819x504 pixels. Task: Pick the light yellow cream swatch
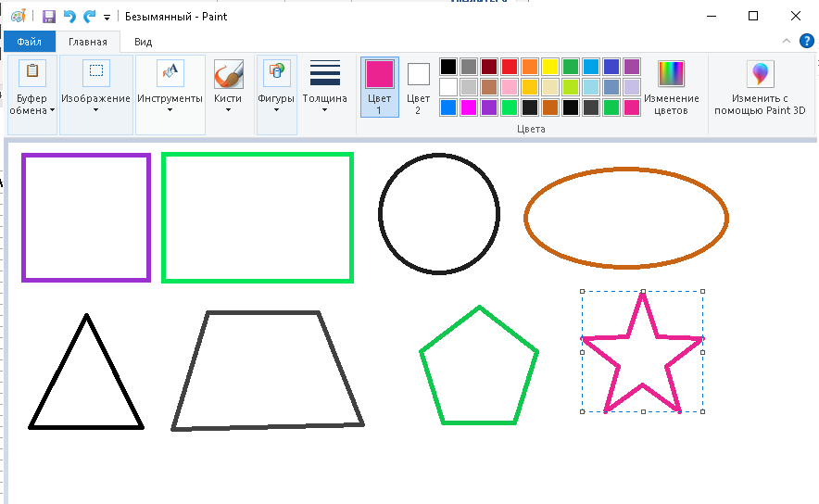550,87
